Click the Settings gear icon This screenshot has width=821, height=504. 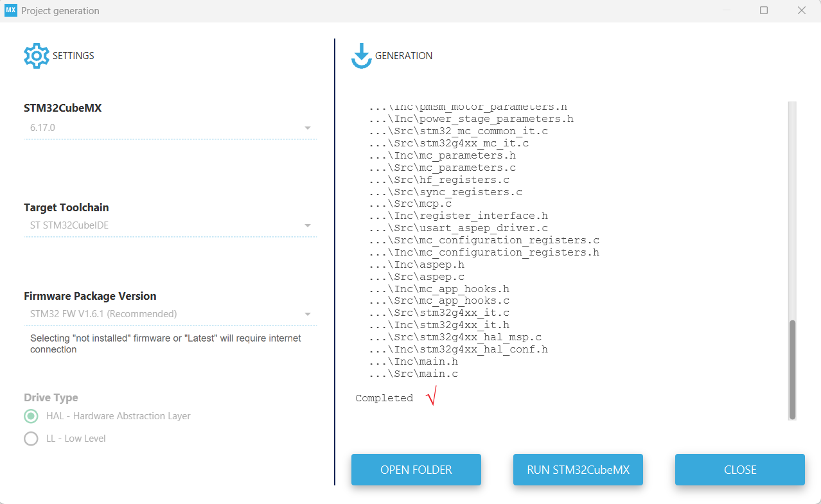tap(36, 56)
